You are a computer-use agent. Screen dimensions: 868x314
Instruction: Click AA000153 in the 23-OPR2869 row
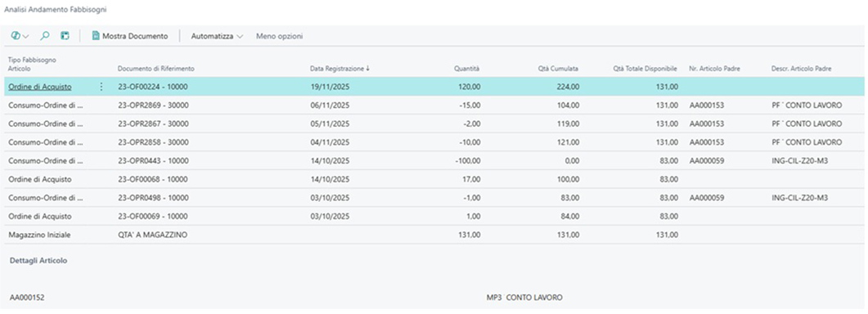pos(707,105)
